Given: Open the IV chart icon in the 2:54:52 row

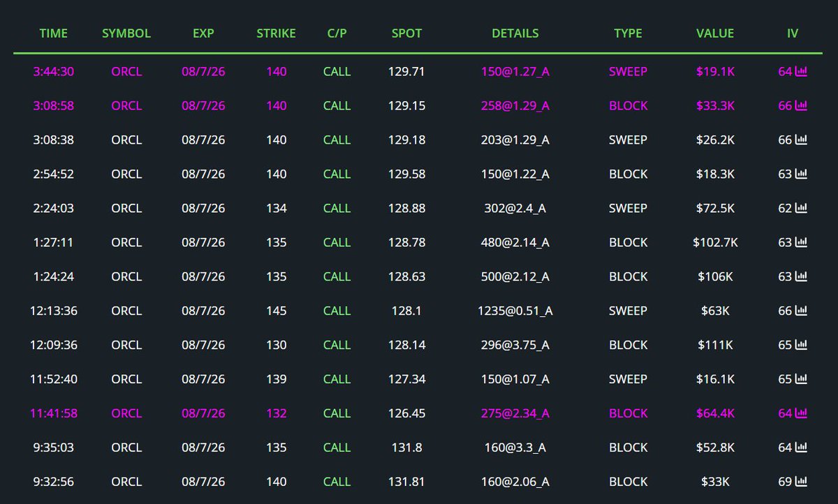Looking at the screenshot, I should [801, 174].
